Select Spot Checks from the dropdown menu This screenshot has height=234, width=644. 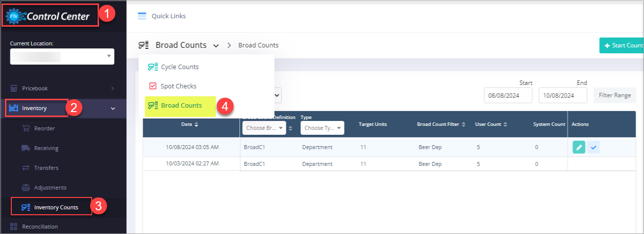(x=178, y=86)
